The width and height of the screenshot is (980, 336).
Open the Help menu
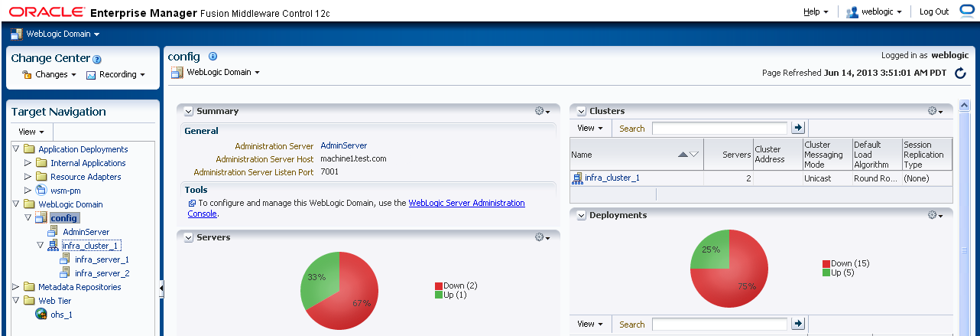816,11
